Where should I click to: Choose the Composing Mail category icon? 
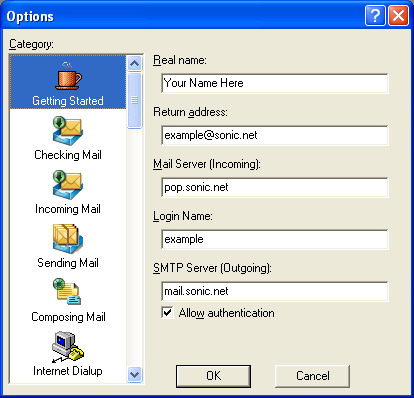click(x=67, y=292)
